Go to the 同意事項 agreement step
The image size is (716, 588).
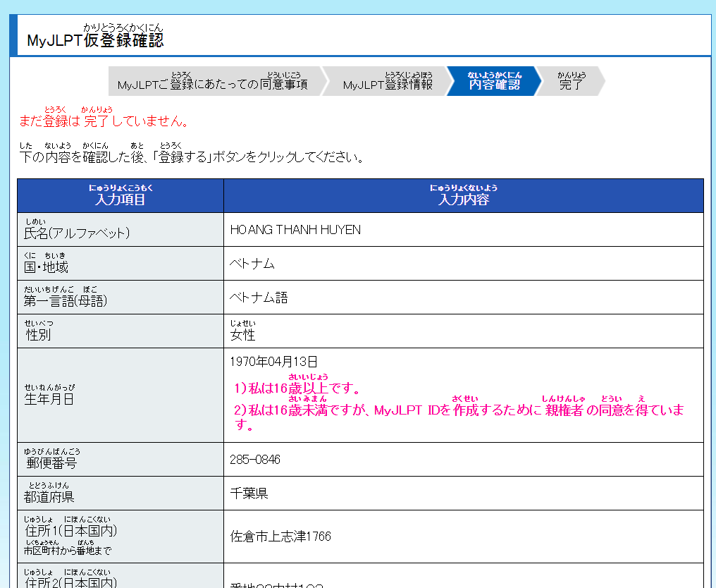tap(213, 85)
